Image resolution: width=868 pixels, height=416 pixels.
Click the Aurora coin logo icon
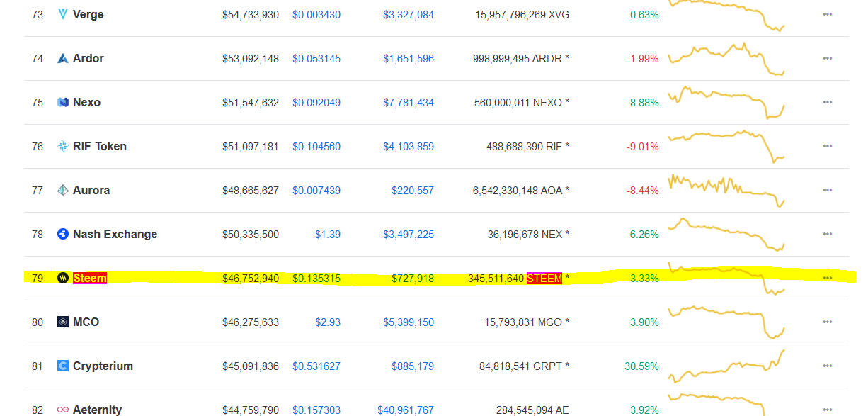(63, 190)
